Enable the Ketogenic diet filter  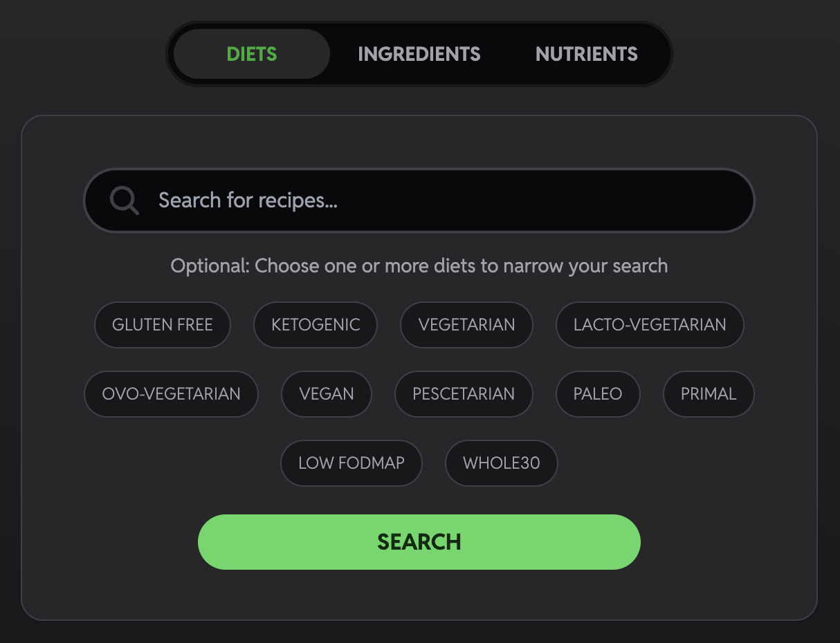point(316,325)
